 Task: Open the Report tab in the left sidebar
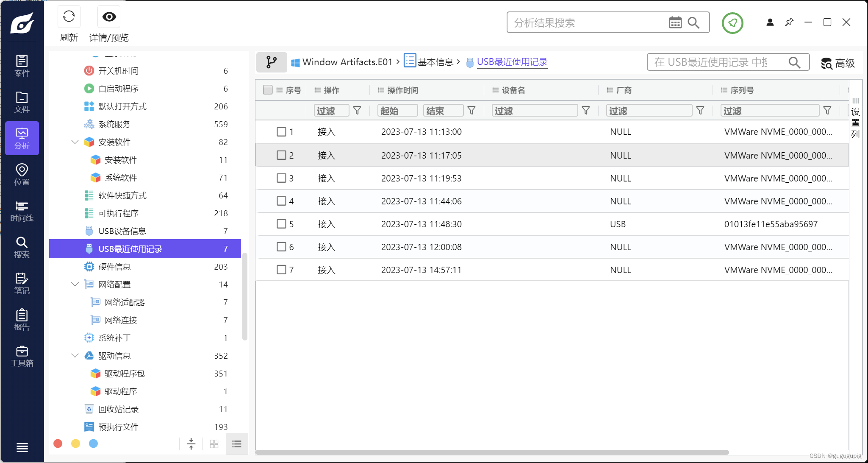coord(22,320)
